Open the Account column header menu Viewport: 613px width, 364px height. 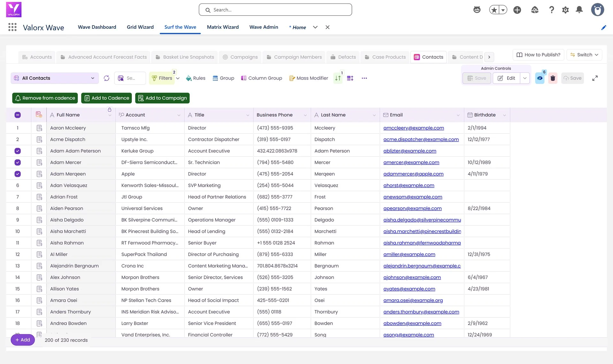coord(179,115)
